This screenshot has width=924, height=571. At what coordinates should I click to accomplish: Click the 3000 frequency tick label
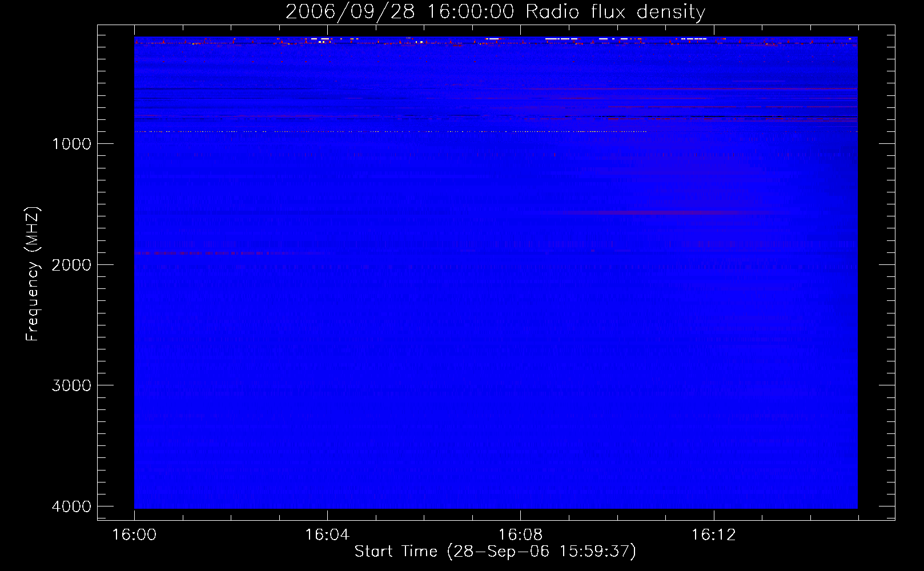pos(71,385)
